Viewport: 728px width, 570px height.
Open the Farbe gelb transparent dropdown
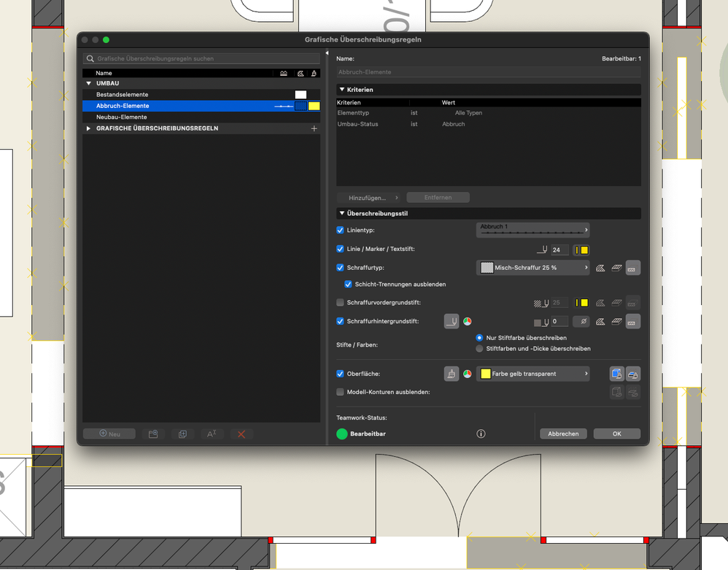coord(533,374)
